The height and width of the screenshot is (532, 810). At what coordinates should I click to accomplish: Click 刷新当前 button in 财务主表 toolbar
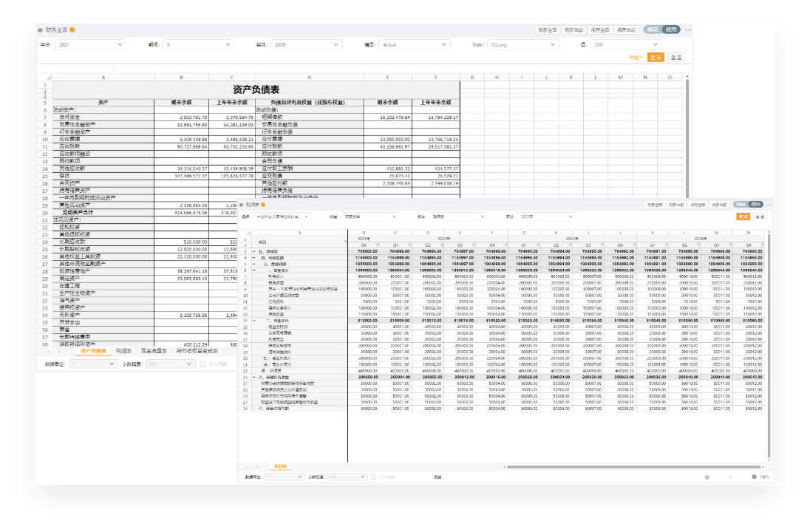click(x=574, y=30)
